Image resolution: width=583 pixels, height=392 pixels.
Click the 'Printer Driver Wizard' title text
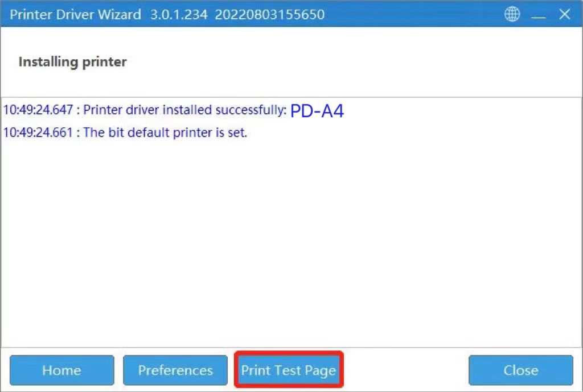pyautogui.click(x=76, y=14)
